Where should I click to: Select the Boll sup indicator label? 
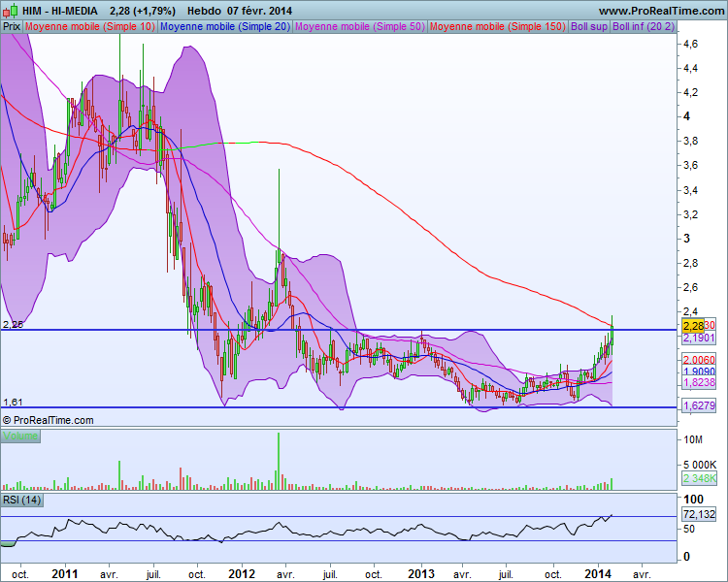589,26
